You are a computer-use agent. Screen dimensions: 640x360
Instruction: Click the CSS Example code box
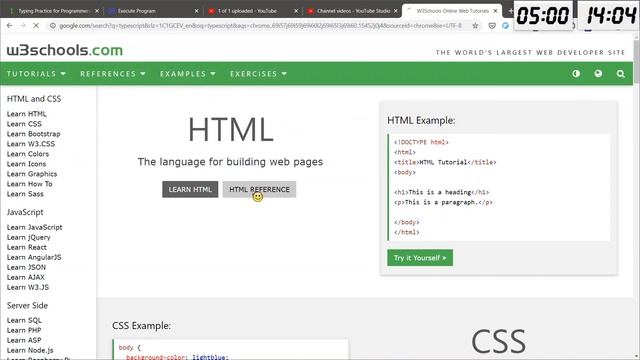click(231, 349)
